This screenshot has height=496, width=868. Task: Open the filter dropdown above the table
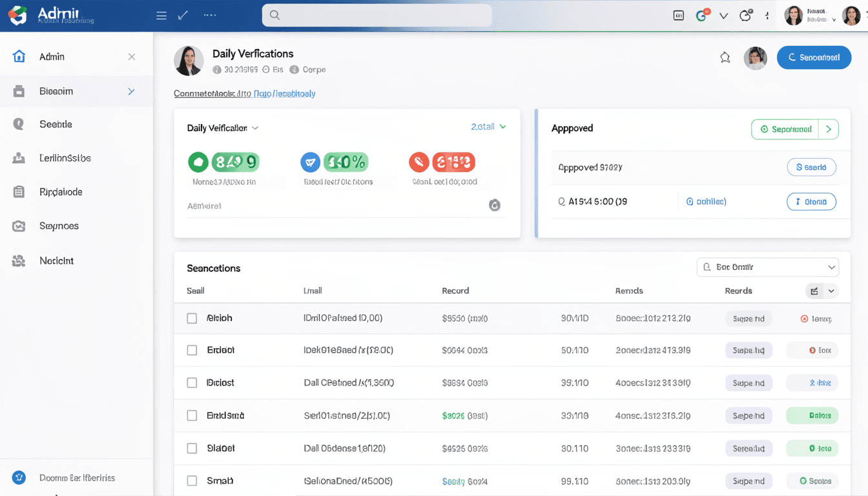click(767, 267)
